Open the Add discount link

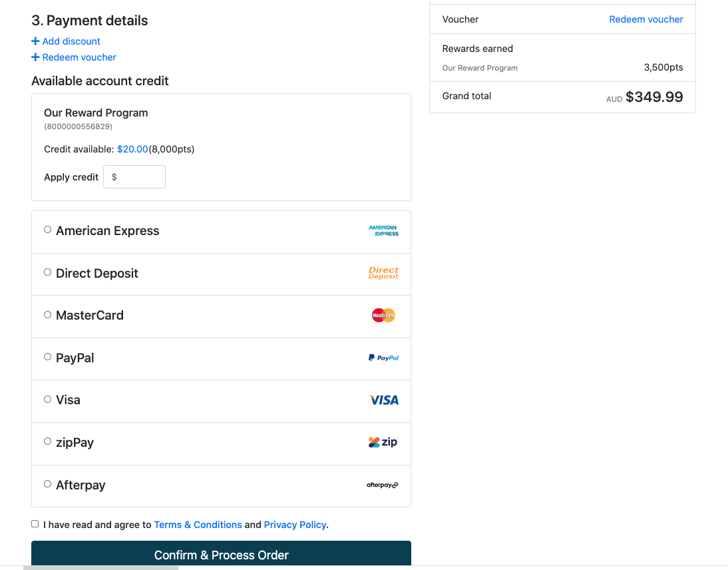tap(71, 41)
